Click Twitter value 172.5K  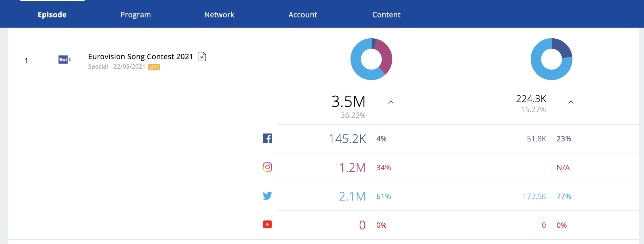[x=534, y=196]
